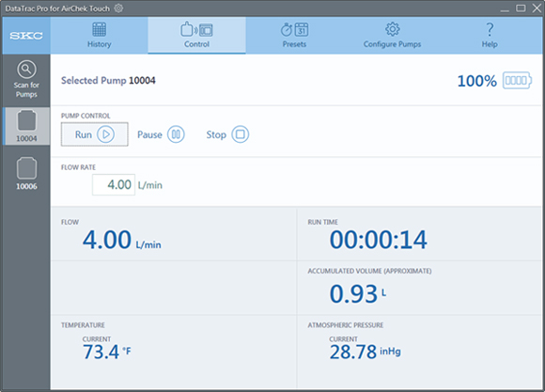Maximize the DataTrac Pro window
This screenshot has height=392, width=545.
coord(521,8)
